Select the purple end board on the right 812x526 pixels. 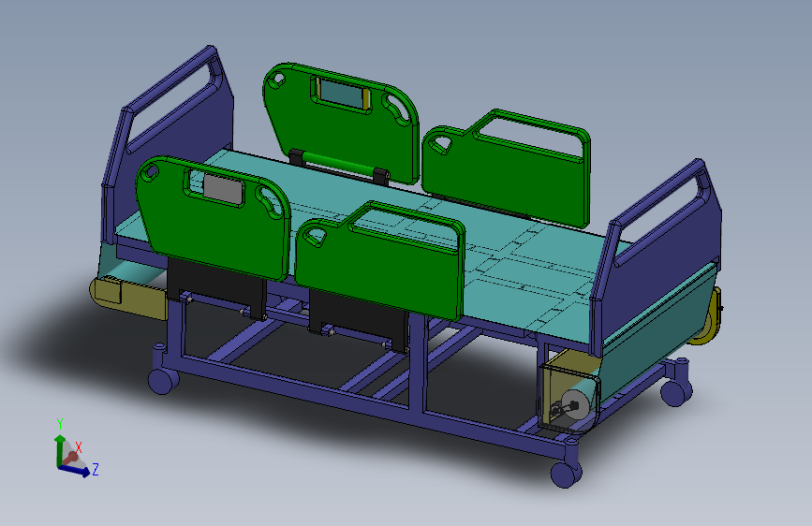click(657, 259)
